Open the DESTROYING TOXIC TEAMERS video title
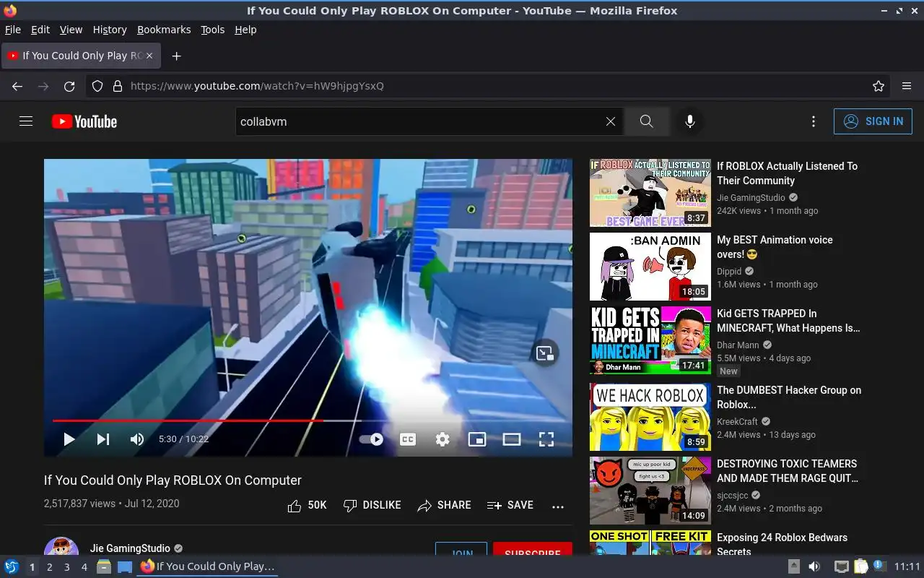 [x=788, y=471]
